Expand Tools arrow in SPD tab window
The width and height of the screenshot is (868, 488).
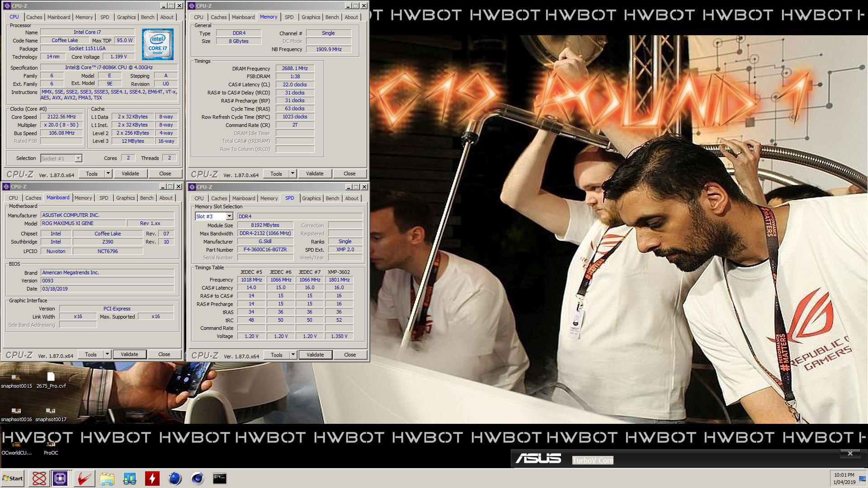[x=293, y=355]
